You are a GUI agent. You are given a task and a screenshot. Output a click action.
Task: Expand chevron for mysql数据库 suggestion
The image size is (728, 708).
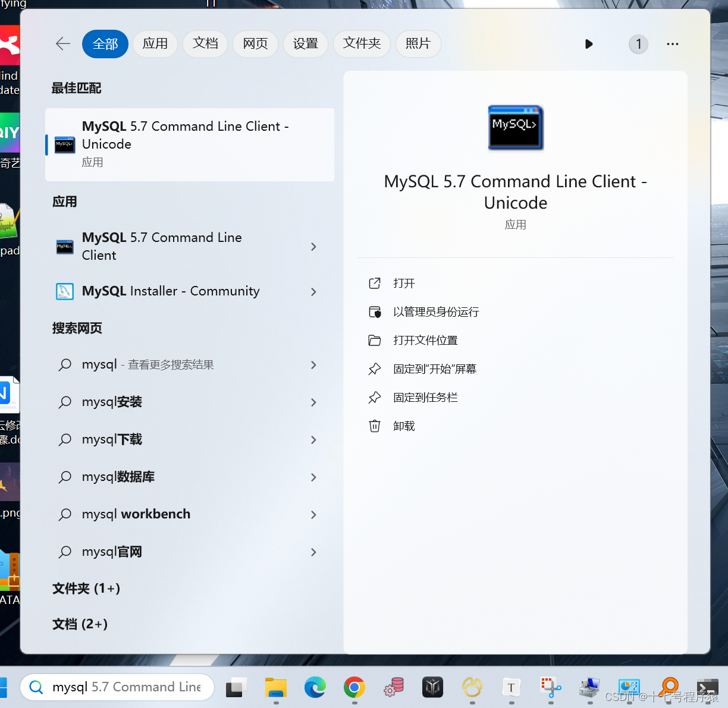click(x=313, y=477)
